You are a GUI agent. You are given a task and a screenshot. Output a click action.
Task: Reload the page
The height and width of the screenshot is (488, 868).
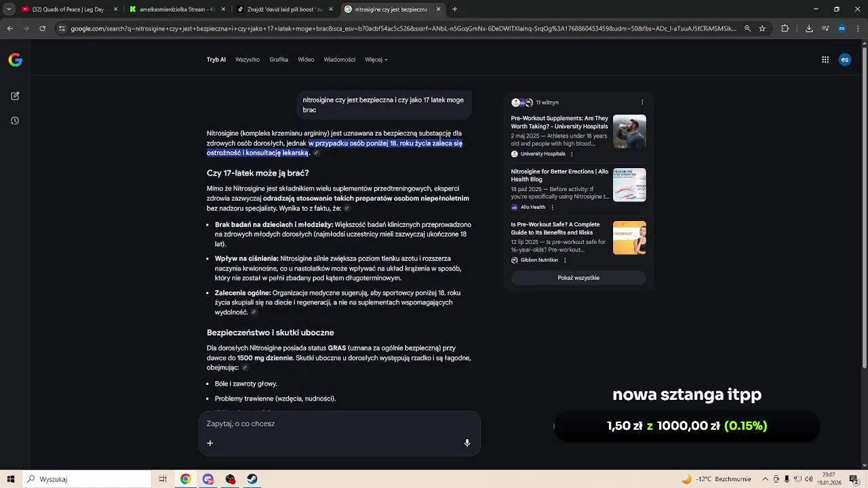coord(42,28)
